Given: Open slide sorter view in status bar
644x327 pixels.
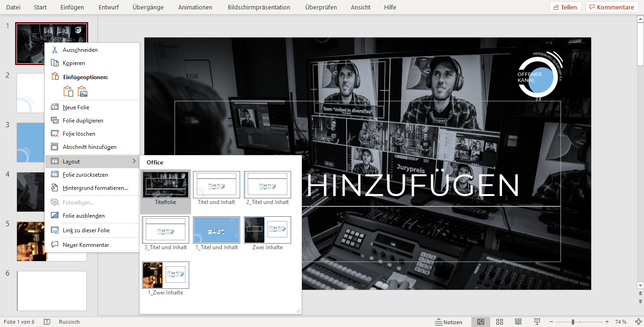Looking at the screenshot, I should (500, 322).
